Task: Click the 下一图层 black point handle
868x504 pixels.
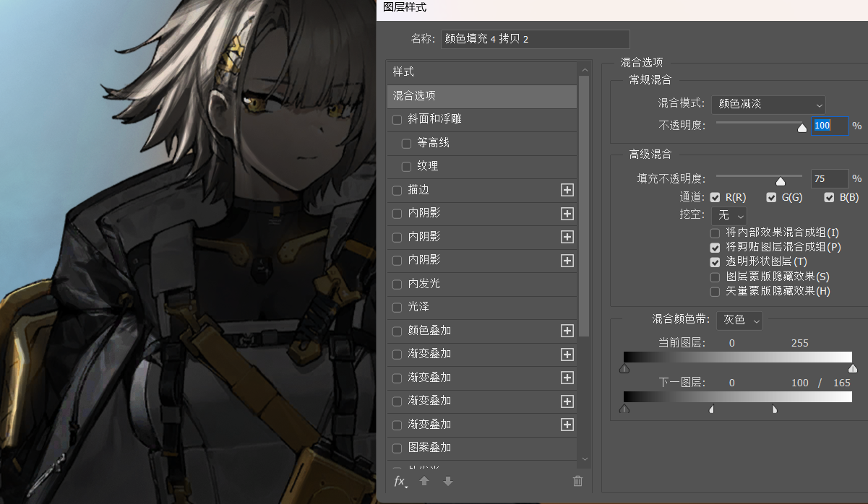Action: pos(624,409)
